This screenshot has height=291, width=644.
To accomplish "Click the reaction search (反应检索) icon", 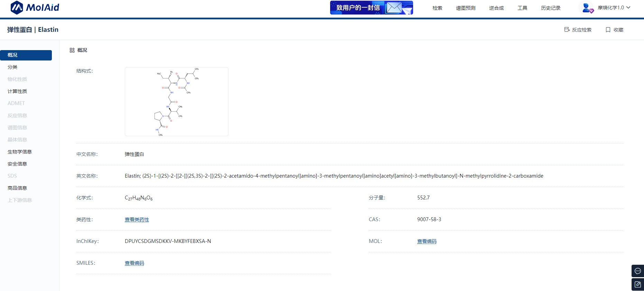I will 567,30.
